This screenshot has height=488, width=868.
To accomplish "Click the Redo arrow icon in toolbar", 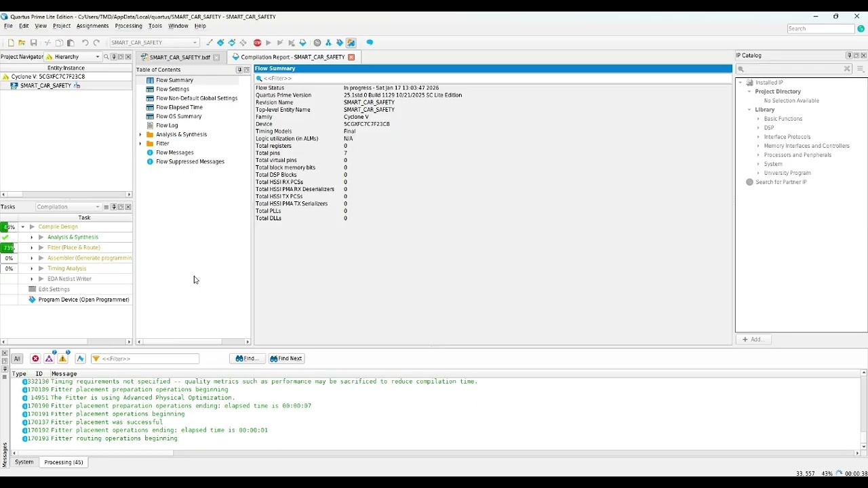I will 96,43.
